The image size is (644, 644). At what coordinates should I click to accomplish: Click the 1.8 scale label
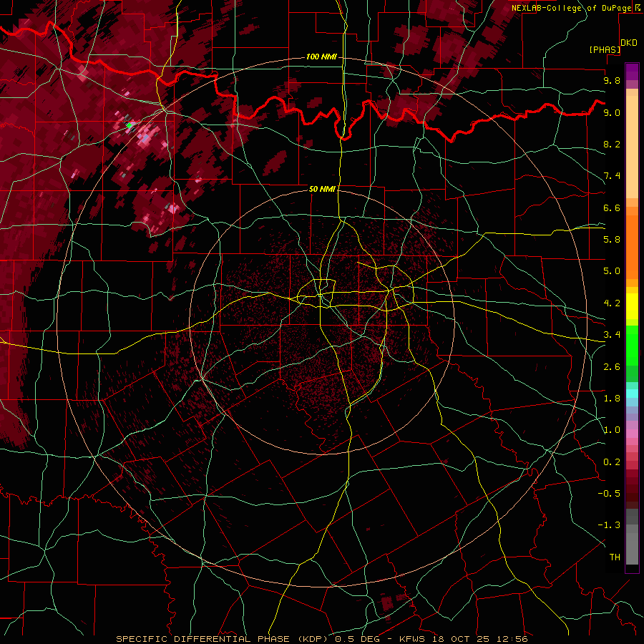612,399
